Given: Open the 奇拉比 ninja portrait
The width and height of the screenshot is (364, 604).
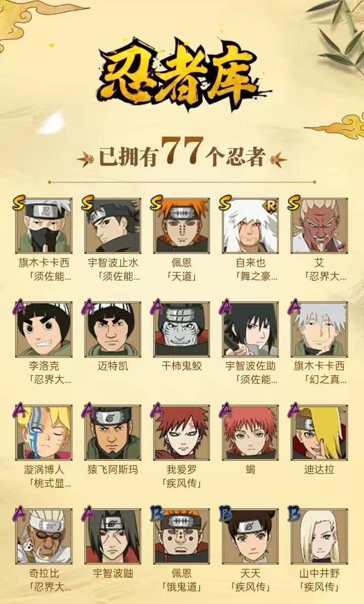Looking at the screenshot, I should [x=44, y=536].
